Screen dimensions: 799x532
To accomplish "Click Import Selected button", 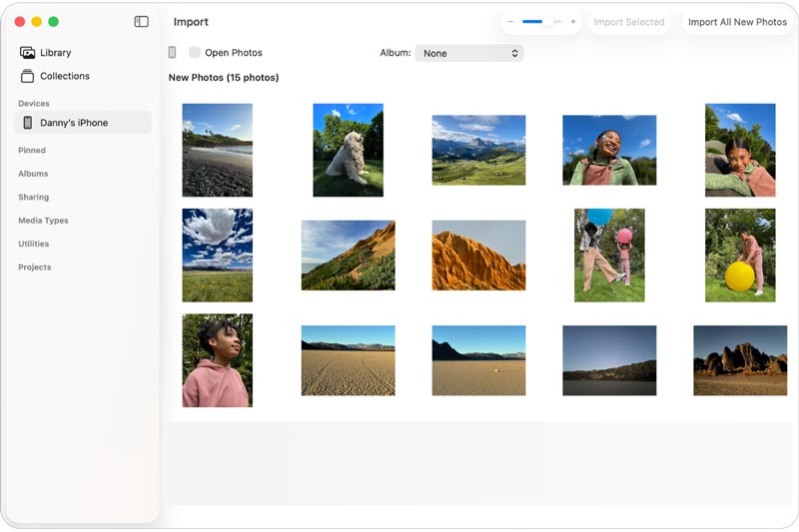I will coord(629,22).
